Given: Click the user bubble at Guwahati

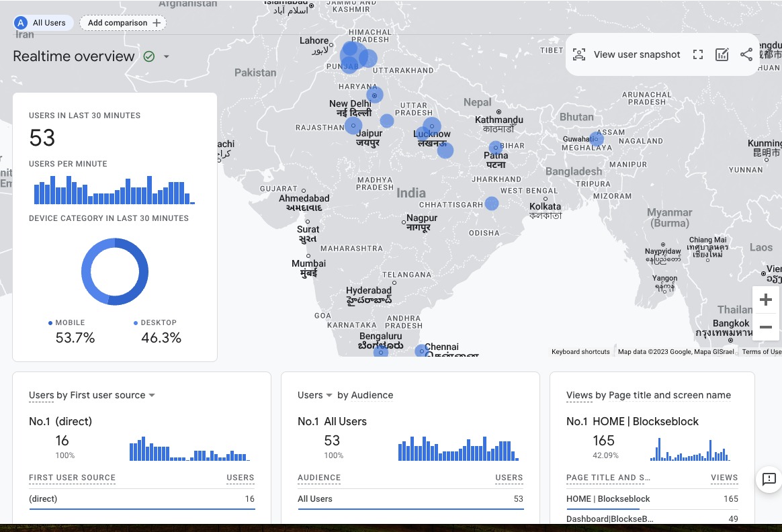Looking at the screenshot, I should [597, 138].
